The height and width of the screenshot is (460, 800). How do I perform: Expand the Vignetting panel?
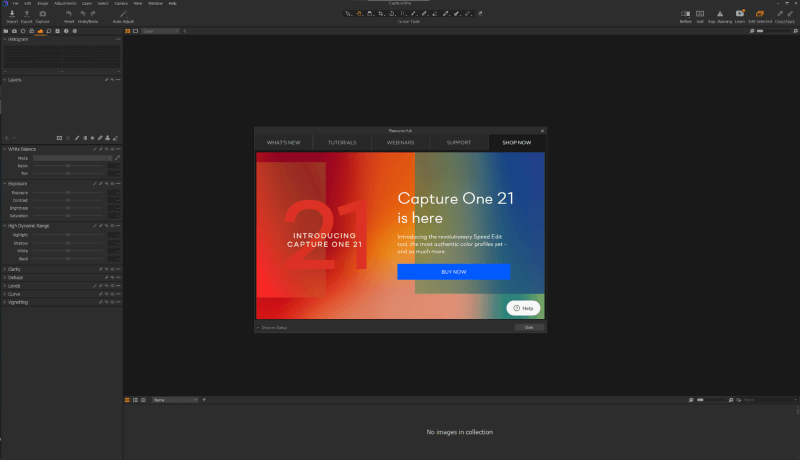[x=5, y=302]
